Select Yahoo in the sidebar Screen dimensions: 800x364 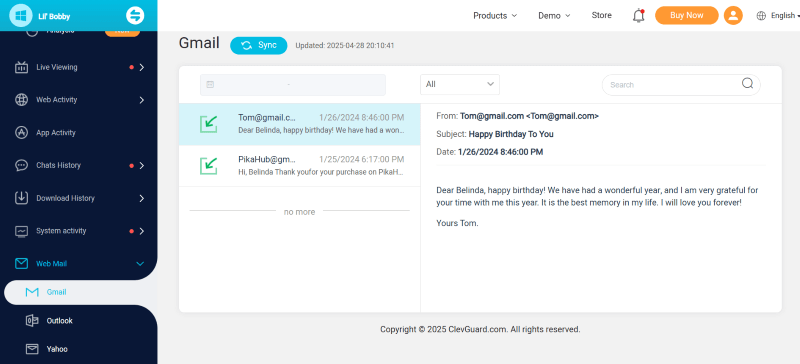click(57, 349)
